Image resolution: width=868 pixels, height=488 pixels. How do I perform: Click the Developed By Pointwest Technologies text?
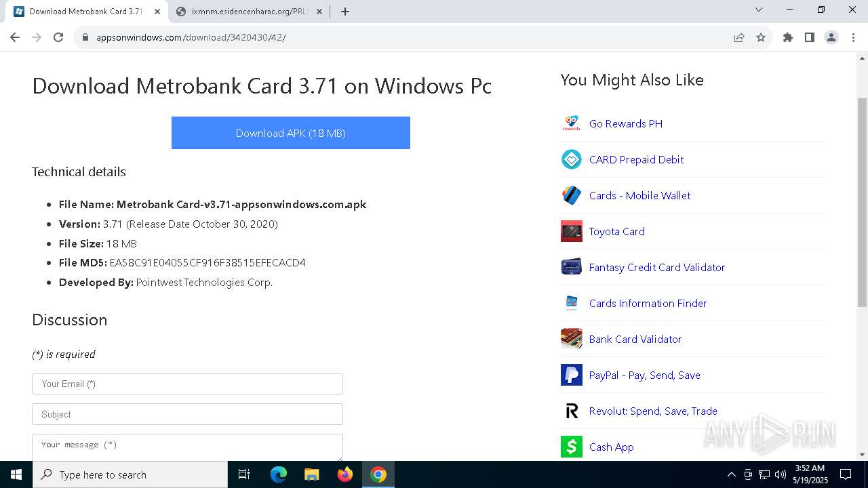click(165, 282)
